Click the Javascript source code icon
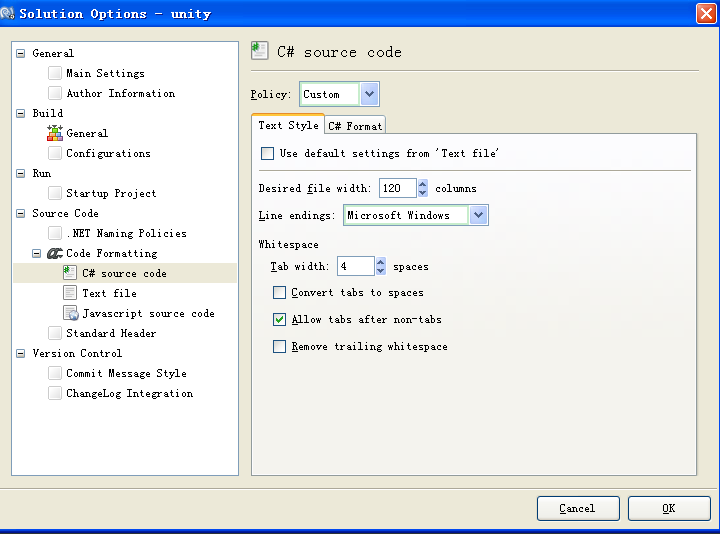The height and width of the screenshot is (534, 720). [x=71, y=313]
